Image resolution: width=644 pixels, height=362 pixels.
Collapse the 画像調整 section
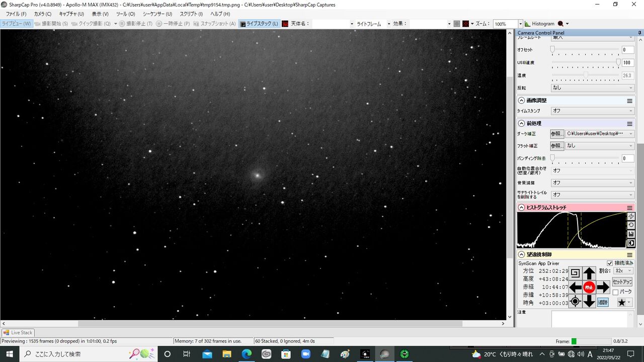click(x=521, y=101)
